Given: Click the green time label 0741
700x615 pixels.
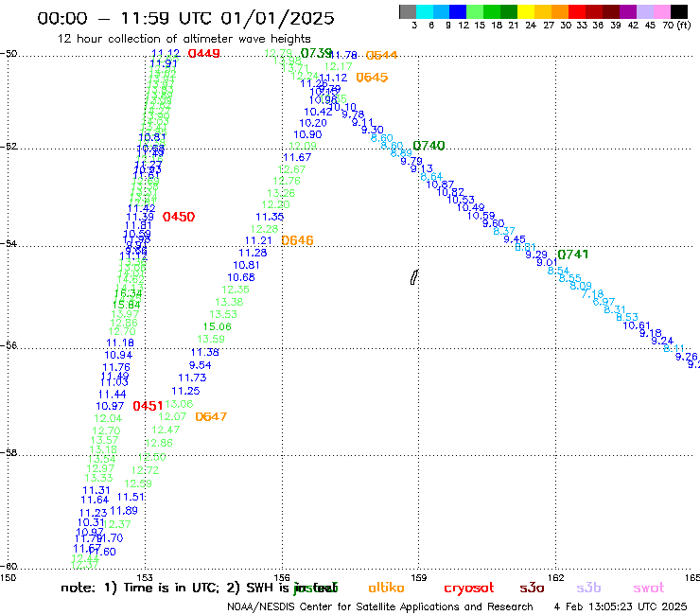Looking at the screenshot, I should [x=573, y=255].
